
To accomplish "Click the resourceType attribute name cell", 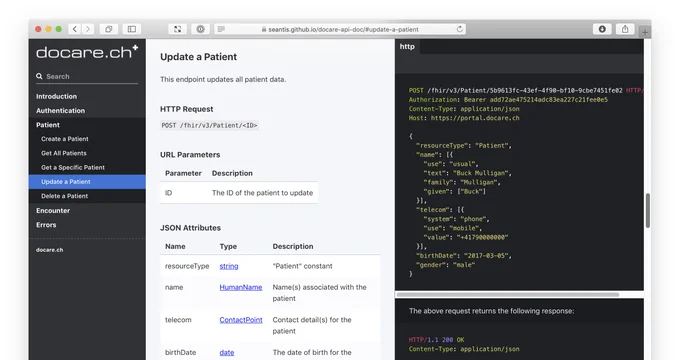I will pos(187,266).
